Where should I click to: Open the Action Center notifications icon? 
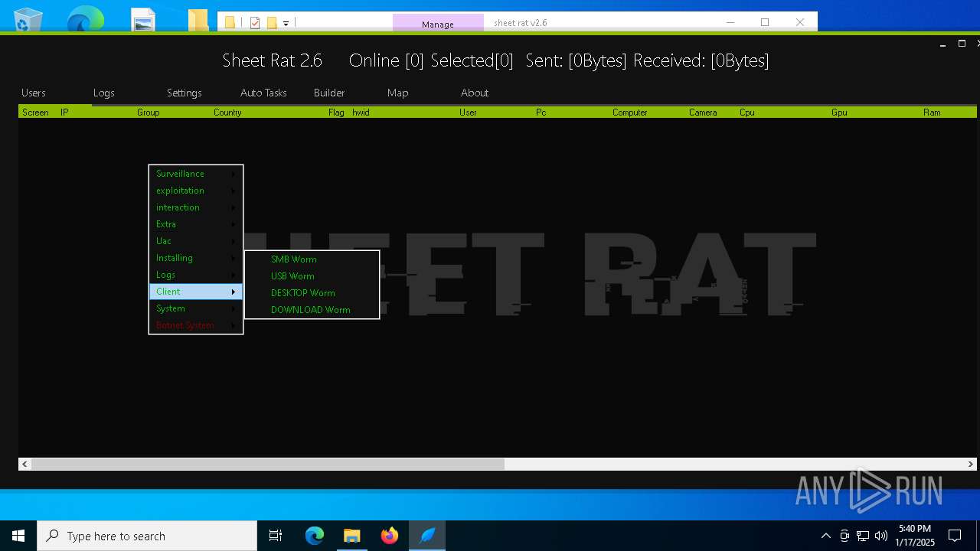[955, 536]
